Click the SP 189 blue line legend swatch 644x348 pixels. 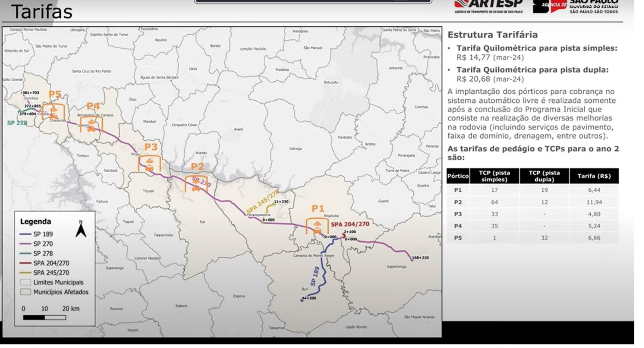[x=25, y=234]
